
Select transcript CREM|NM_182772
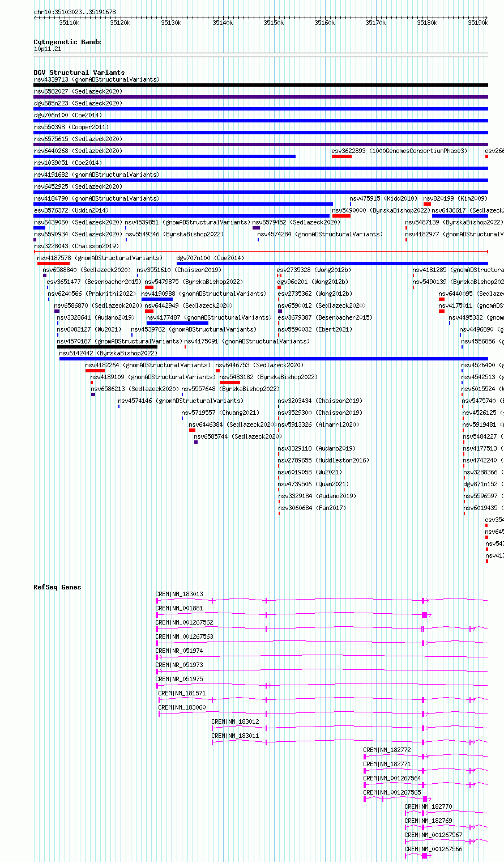(387, 750)
